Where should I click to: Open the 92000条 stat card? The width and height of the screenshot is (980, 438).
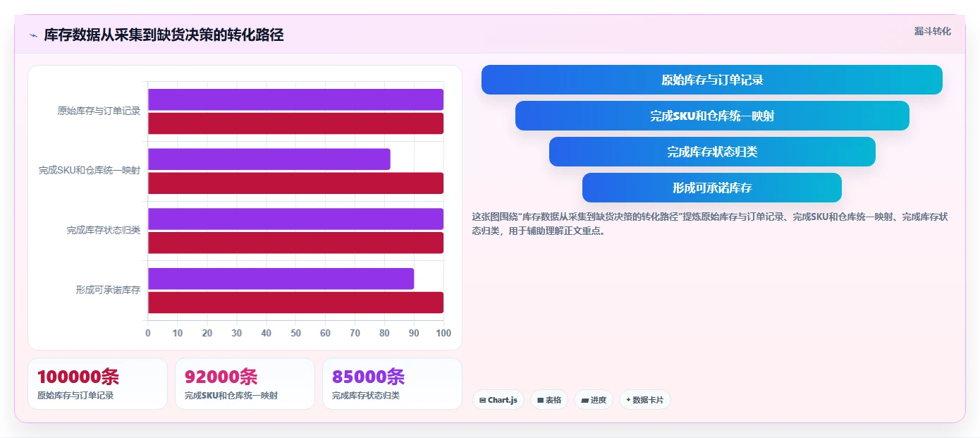(x=245, y=384)
